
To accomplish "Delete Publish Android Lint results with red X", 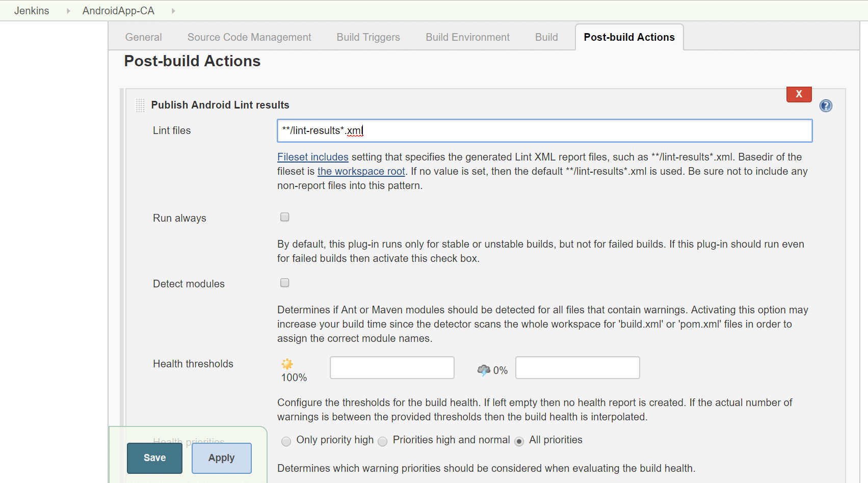I will point(799,94).
